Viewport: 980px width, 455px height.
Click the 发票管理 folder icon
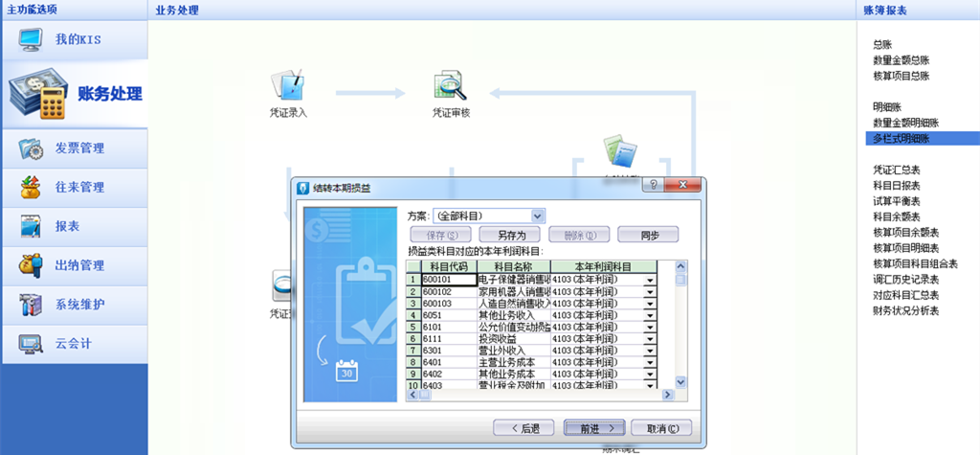(31, 149)
